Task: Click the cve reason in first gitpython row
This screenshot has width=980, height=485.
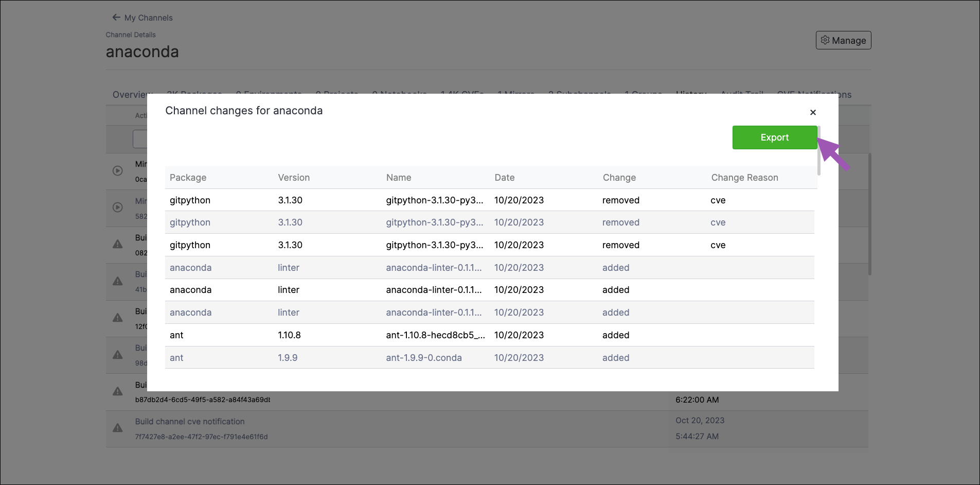Action: point(718,200)
